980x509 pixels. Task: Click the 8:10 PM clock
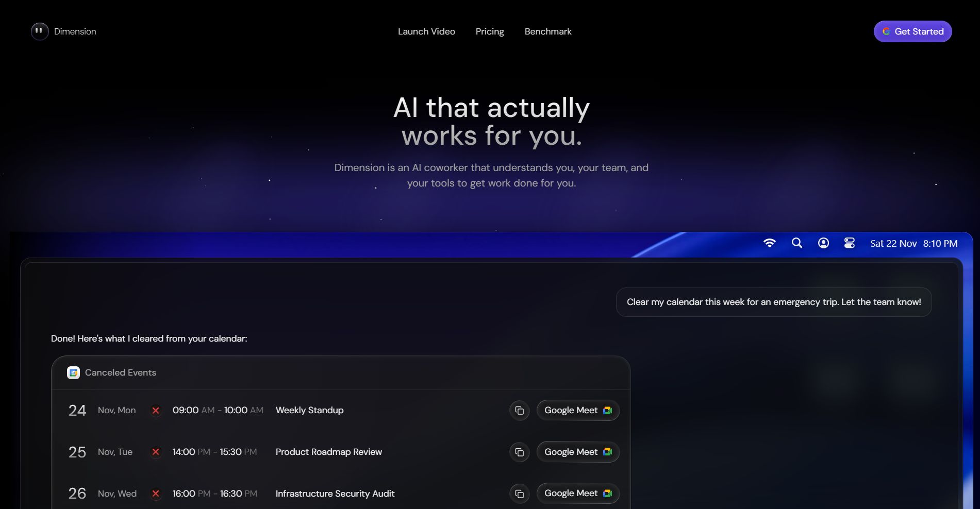940,244
